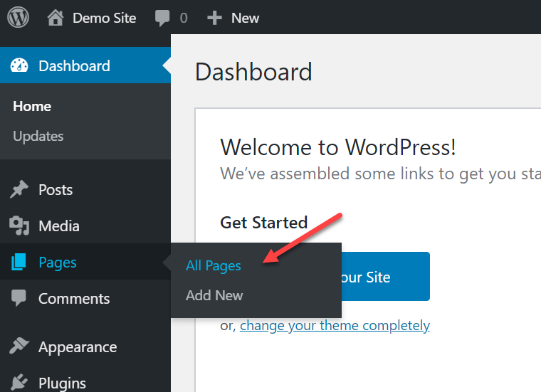Click the comments bubble icon in admin bar
This screenshot has height=392, width=541.
click(x=162, y=18)
